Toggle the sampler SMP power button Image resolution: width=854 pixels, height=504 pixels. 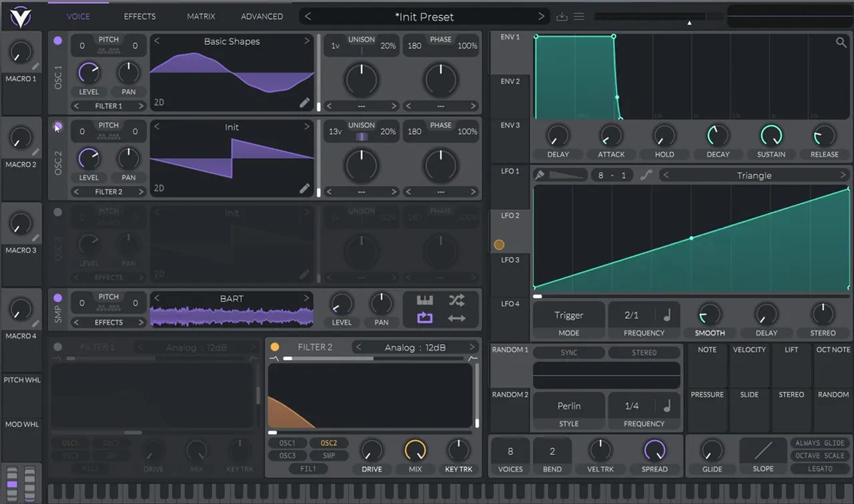(58, 298)
